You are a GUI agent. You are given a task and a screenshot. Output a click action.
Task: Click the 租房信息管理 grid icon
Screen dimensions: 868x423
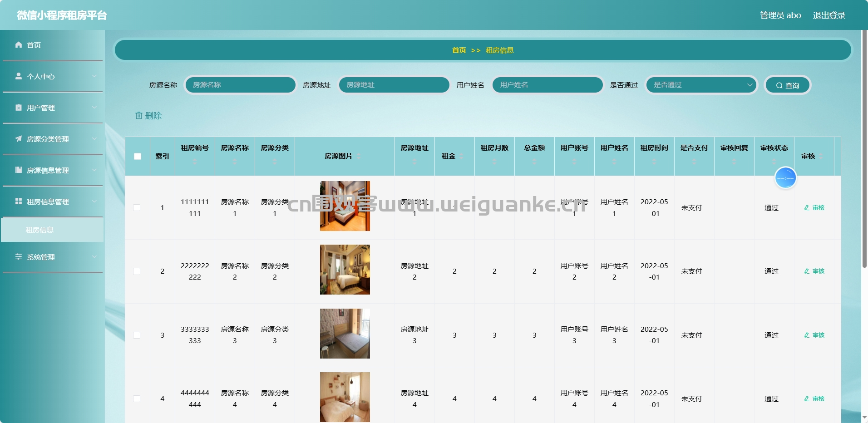click(18, 202)
